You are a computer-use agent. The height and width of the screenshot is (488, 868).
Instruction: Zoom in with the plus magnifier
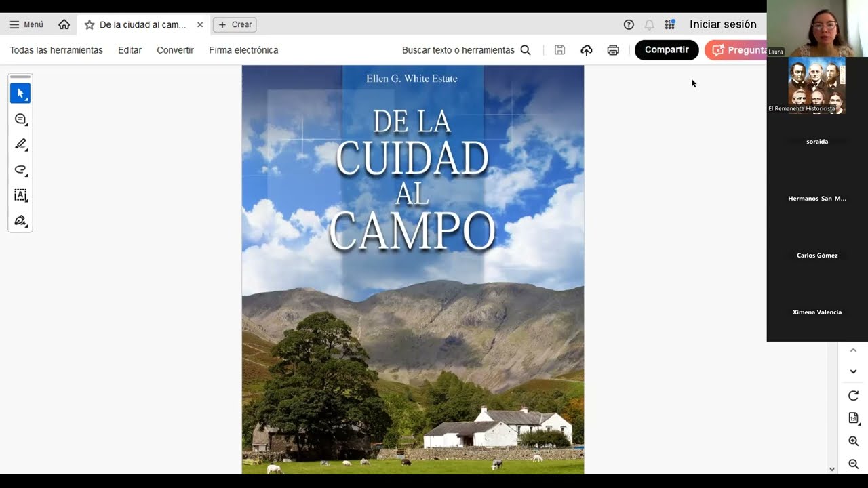pyautogui.click(x=853, y=441)
